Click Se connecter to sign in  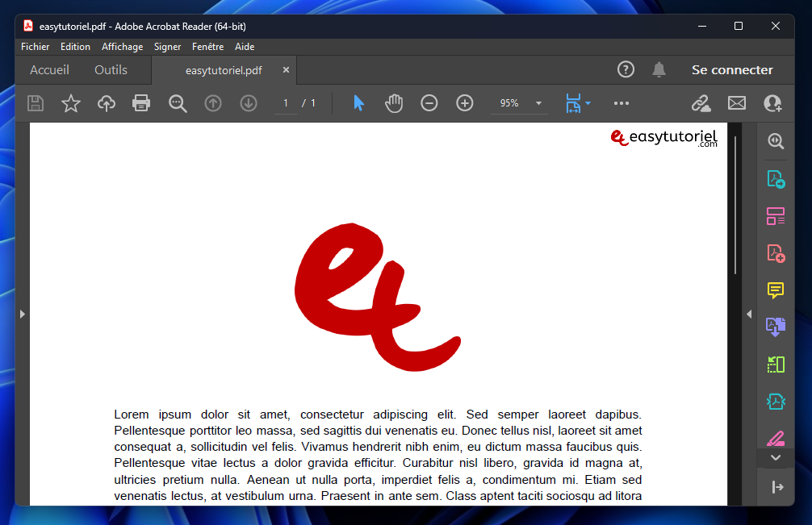click(732, 70)
